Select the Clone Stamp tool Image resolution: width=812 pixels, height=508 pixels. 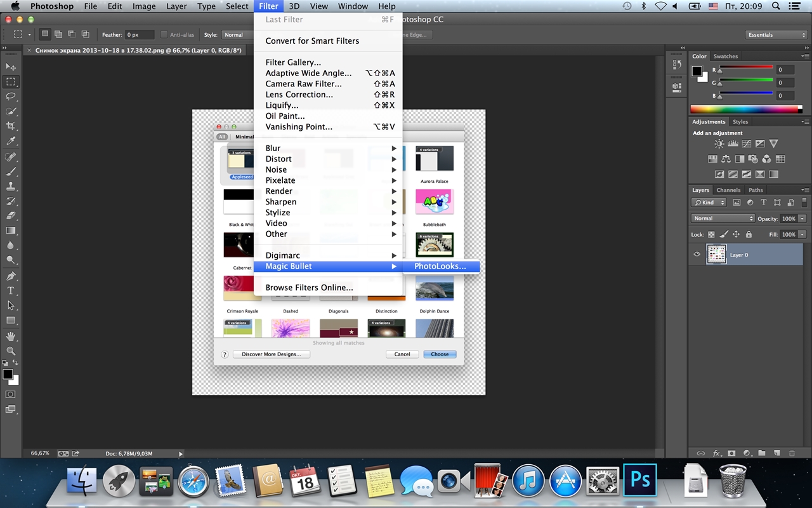click(11, 187)
